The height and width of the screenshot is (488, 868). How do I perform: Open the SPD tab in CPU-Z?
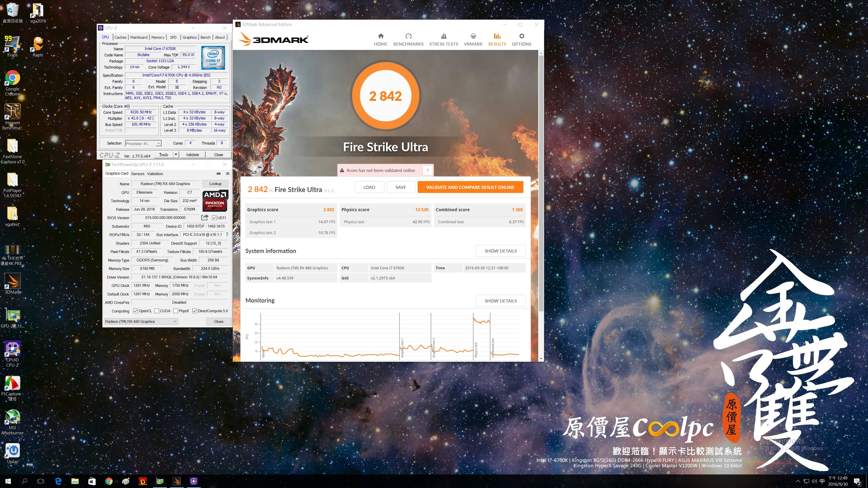click(x=173, y=37)
